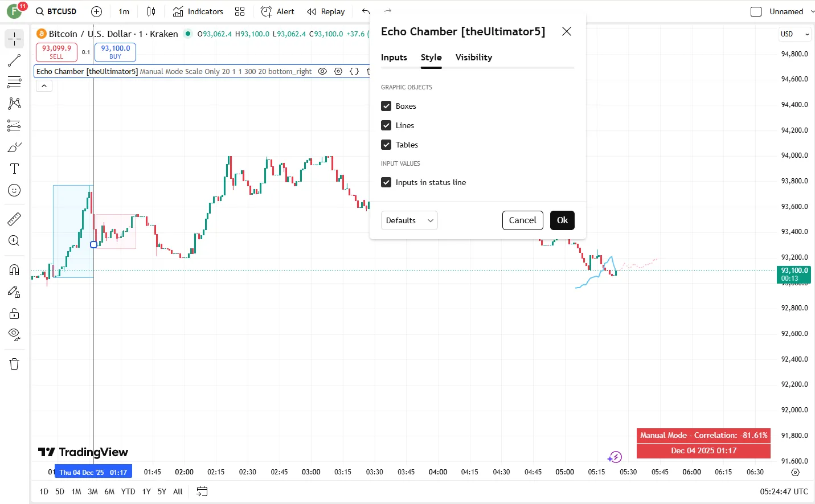Select the crosshair cursor tool
This screenshot has width=815, height=504.
pos(14,39)
